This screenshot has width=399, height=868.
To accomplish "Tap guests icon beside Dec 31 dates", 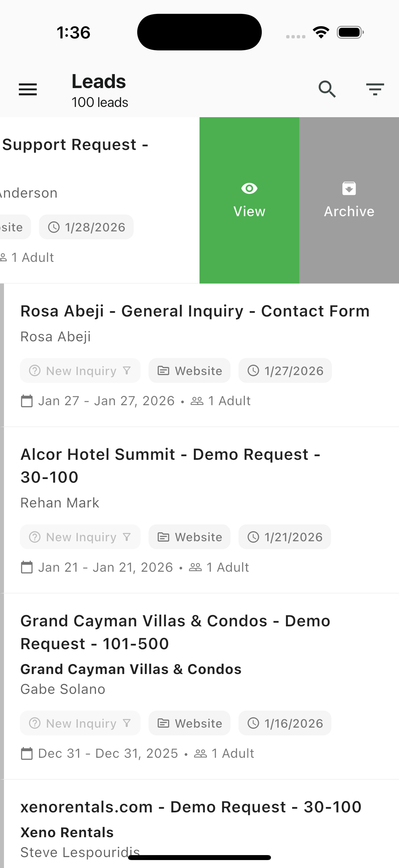I will tap(200, 753).
